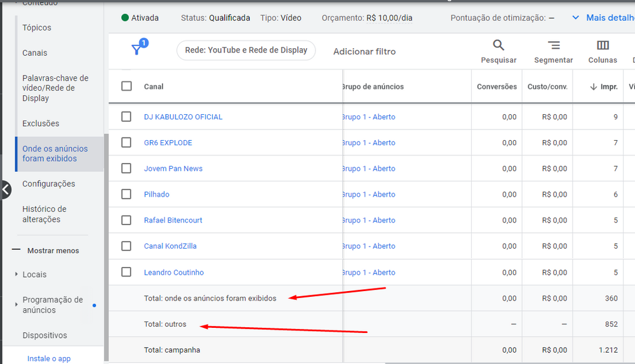Click Adicionar filtro field
635x364 pixels.
click(x=364, y=51)
